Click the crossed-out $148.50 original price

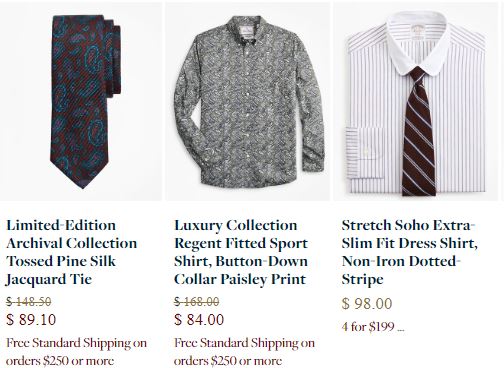pos(29,302)
